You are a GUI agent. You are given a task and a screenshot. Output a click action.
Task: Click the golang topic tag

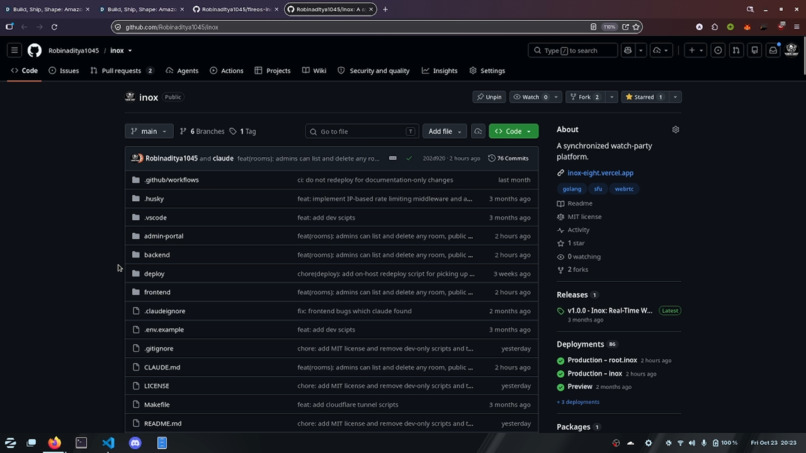(572, 189)
